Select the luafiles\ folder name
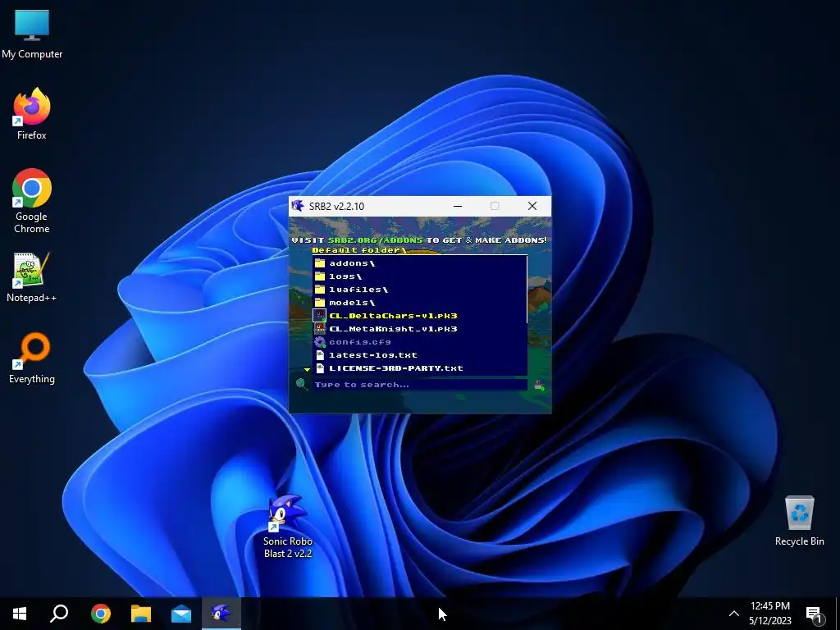Screen dimensions: 840x630 [358, 290]
